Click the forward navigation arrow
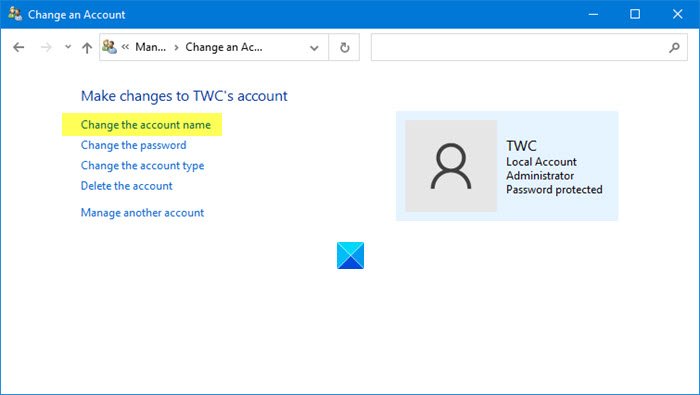 click(46, 47)
